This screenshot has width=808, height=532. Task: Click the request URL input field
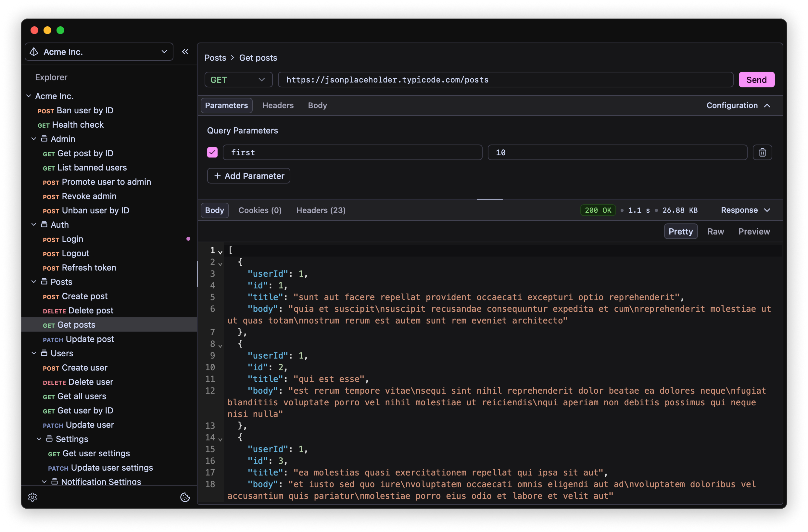(x=505, y=80)
